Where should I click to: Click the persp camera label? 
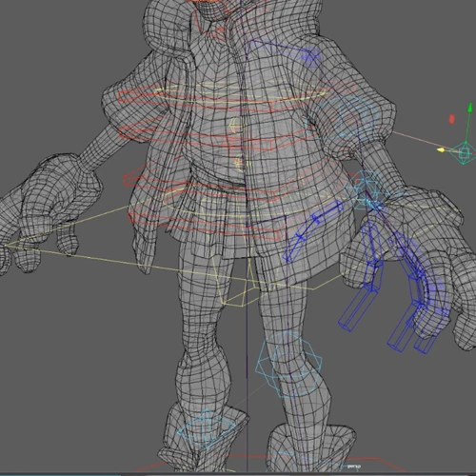[353, 466]
